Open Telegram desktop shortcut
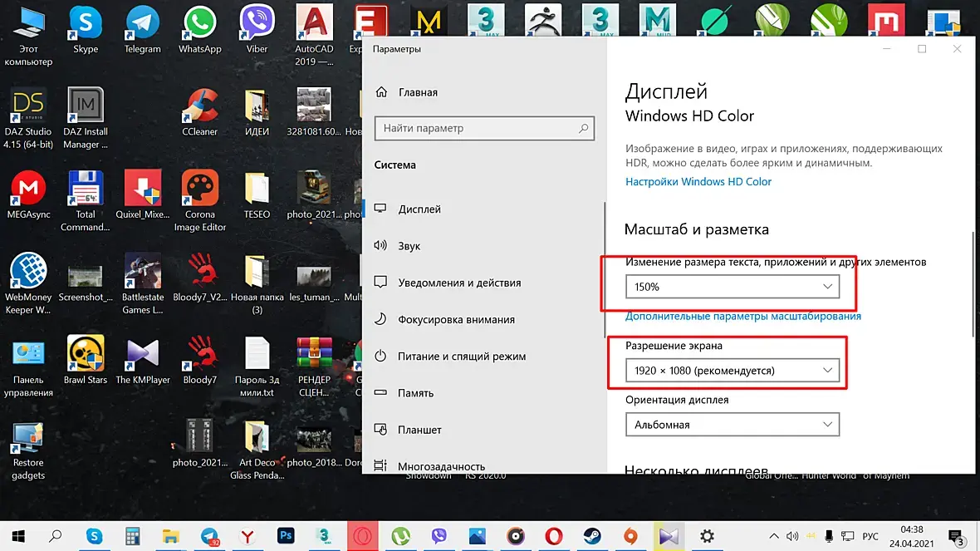 click(143, 30)
